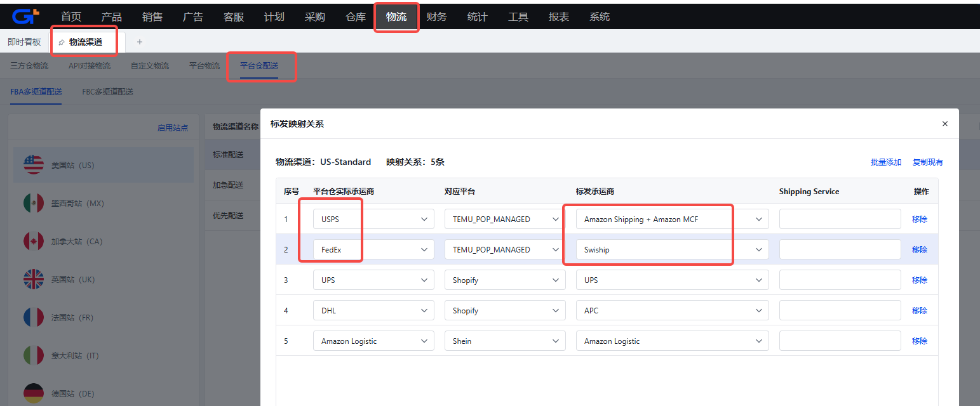
Task: Switch to the 即时看板 tab
Action: [24, 42]
